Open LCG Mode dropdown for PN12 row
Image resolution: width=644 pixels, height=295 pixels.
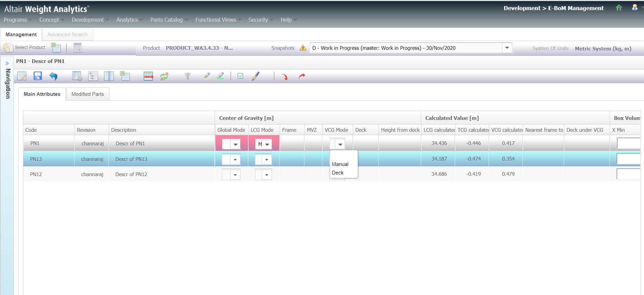(266, 175)
